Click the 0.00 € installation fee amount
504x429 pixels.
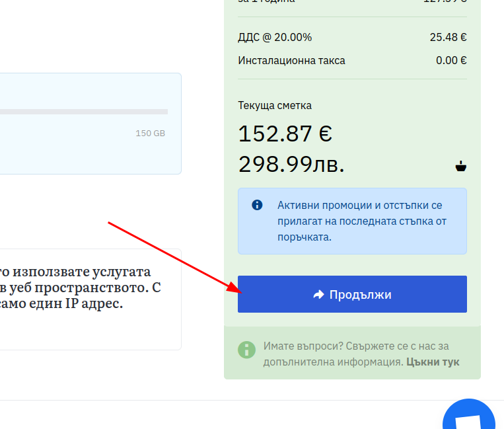pos(451,61)
